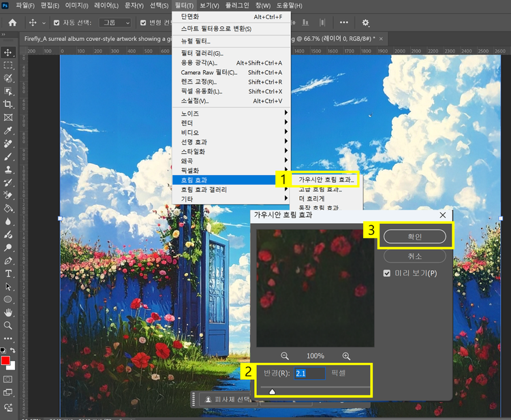Select the Zoom tool in the toolbar
Image resolution: width=511 pixels, height=420 pixels.
tap(7, 325)
